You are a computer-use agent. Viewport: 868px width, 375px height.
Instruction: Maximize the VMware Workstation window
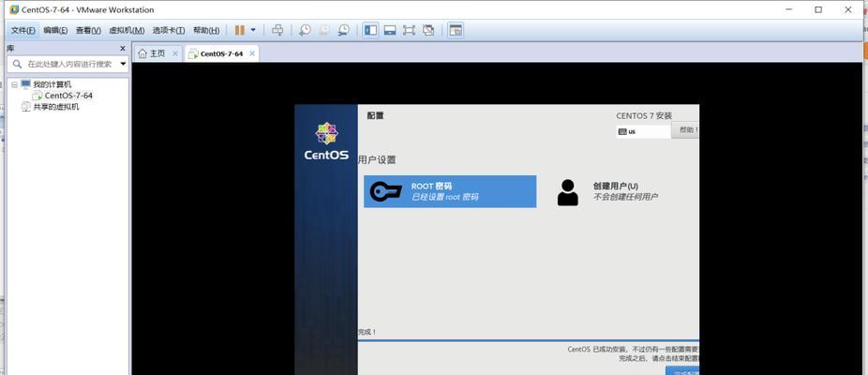point(818,9)
